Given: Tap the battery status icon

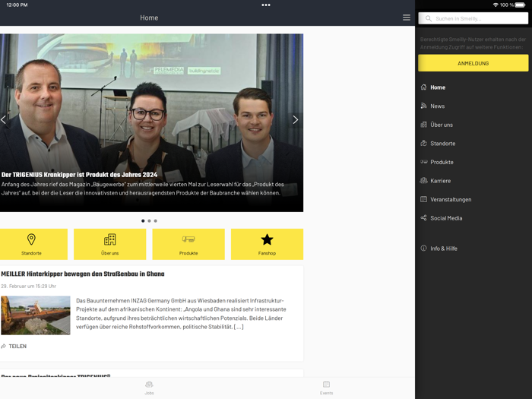Looking at the screenshot, I should (520, 5).
